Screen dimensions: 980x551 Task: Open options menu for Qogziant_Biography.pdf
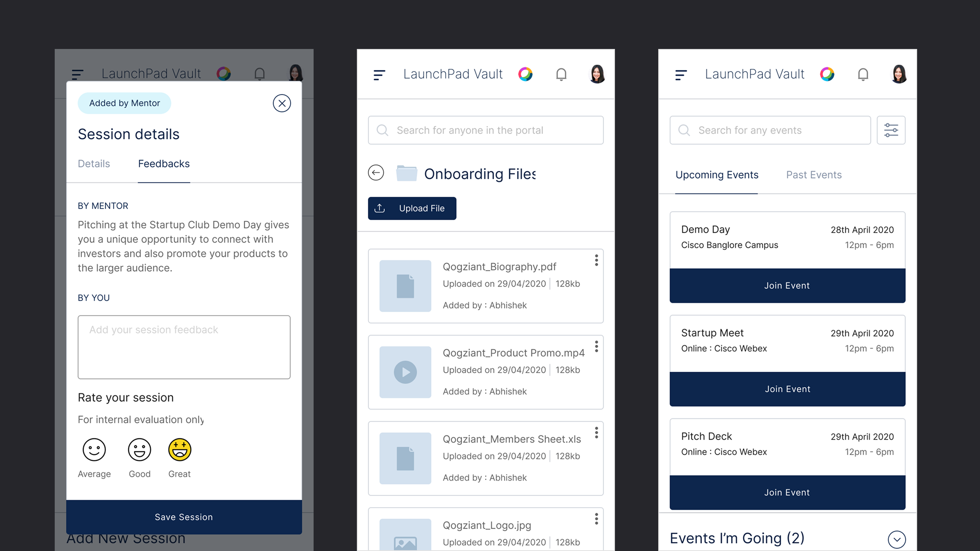coord(597,260)
